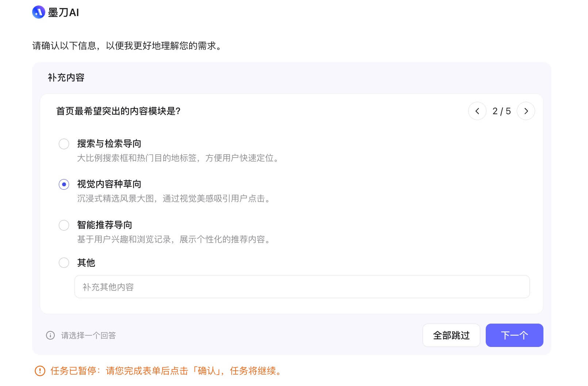588x386 pixels.
Task: Select the 搜索与检索导向 radio button
Action: pyautogui.click(x=64, y=144)
